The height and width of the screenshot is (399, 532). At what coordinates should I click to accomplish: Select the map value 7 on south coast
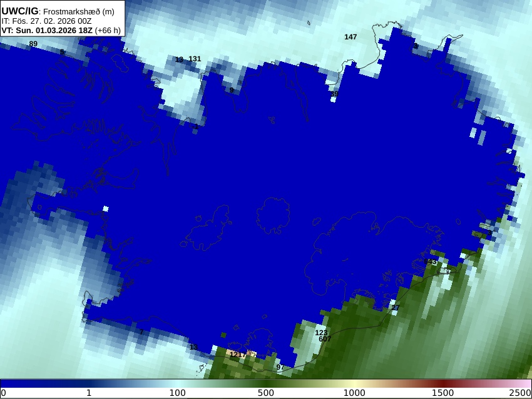[141, 332]
